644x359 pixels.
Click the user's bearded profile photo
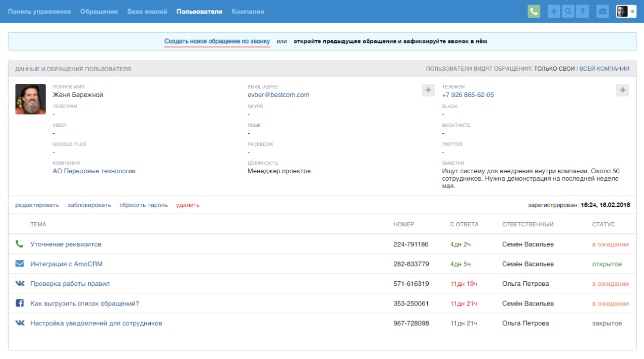click(30, 99)
